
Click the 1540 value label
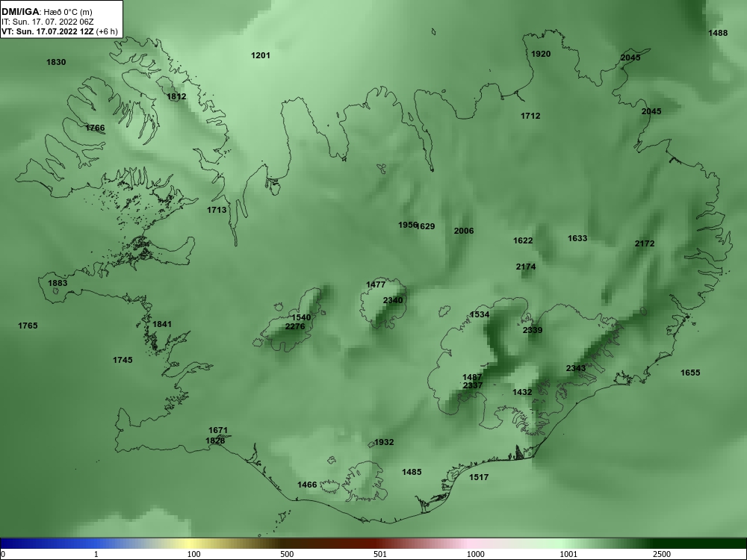click(x=301, y=317)
